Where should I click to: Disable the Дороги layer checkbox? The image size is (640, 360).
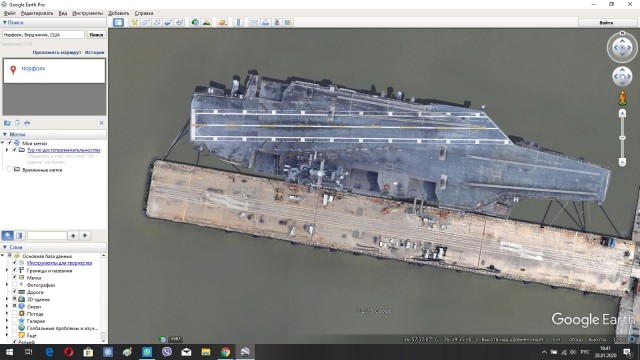click(x=15, y=292)
